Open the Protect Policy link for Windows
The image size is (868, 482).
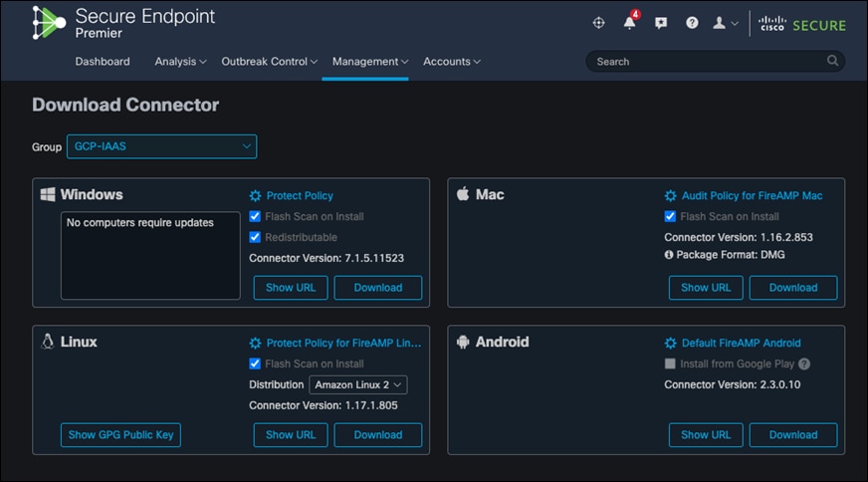click(x=300, y=195)
